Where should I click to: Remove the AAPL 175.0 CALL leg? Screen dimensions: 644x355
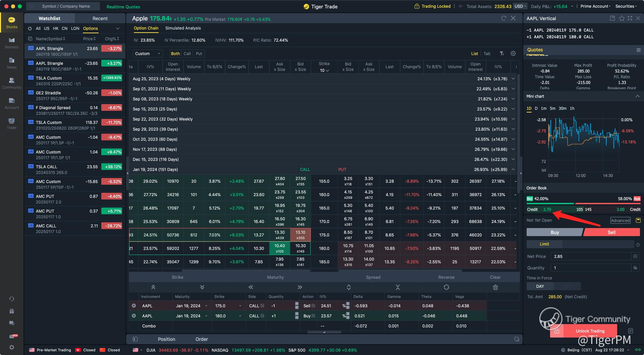pyautogui.click(x=134, y=306)
